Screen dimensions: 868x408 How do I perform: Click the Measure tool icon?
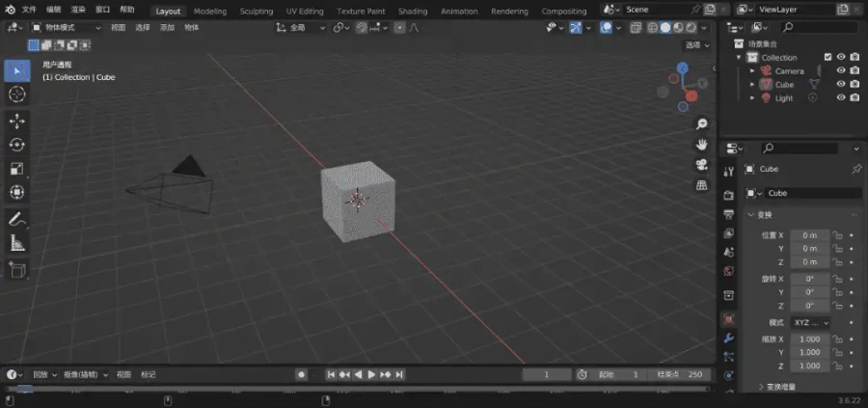coord(16,244)
